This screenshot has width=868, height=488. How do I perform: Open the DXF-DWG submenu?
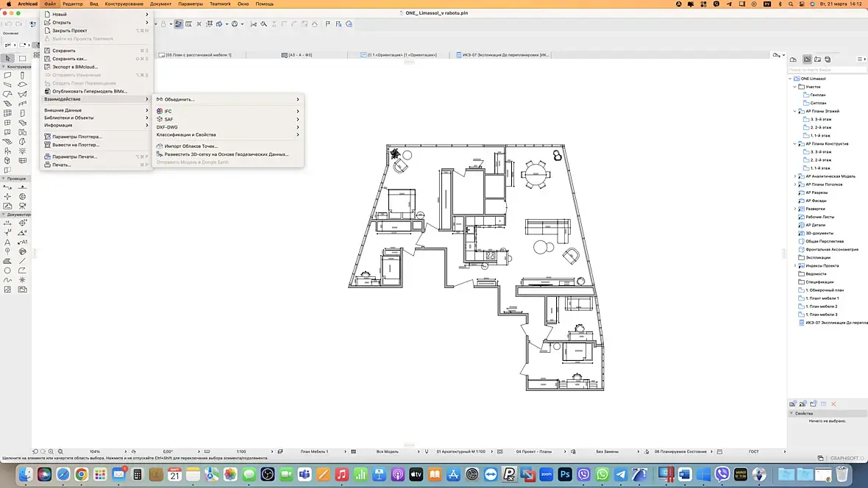coord(227,127)
